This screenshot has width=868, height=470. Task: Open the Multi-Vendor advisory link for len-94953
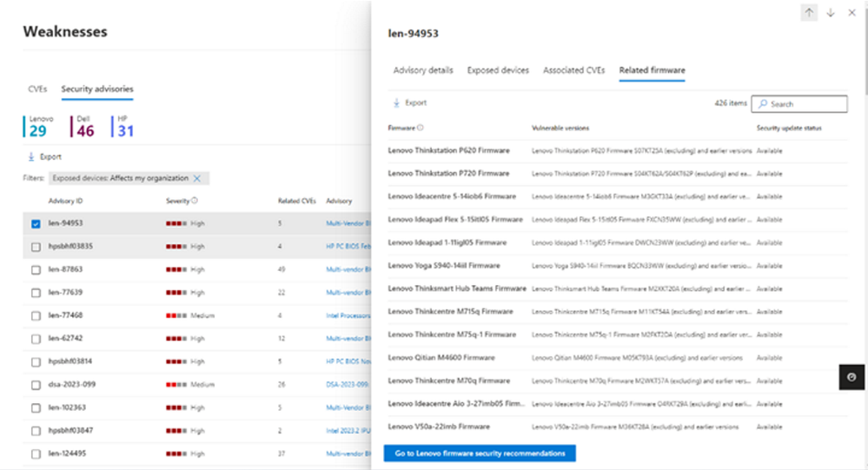(348, 223)
